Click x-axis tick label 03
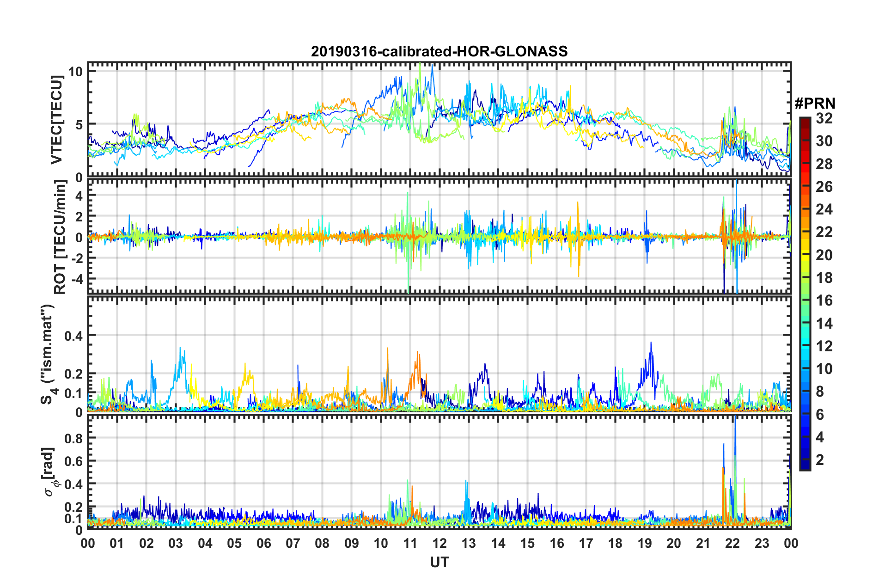 [x=176, y=543]
